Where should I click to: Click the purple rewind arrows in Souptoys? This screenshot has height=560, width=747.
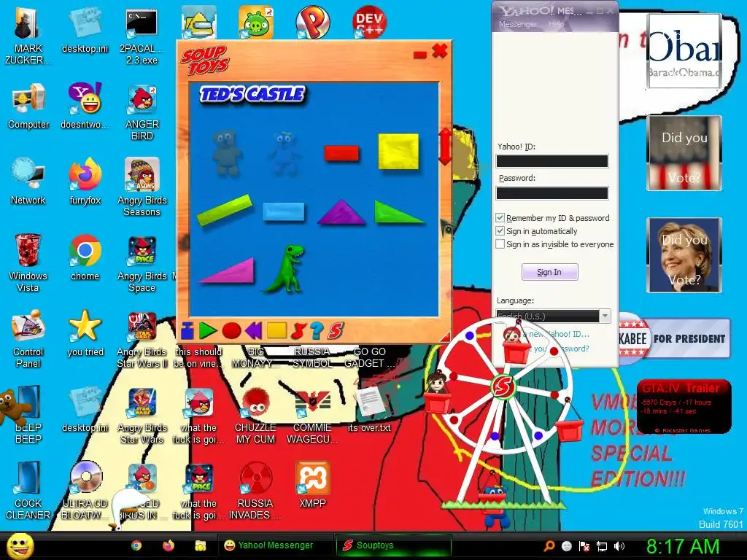[x=253, y=330]
